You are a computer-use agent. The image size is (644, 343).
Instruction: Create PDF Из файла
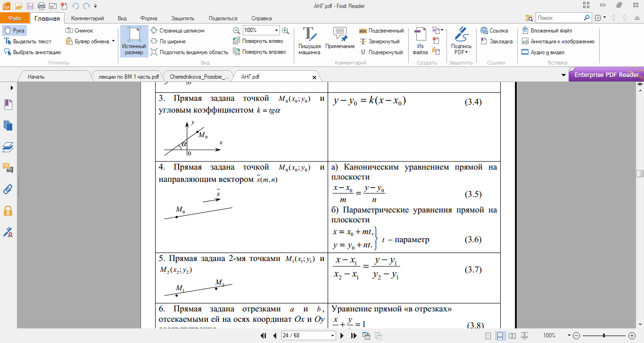click(x=420, y=41)
